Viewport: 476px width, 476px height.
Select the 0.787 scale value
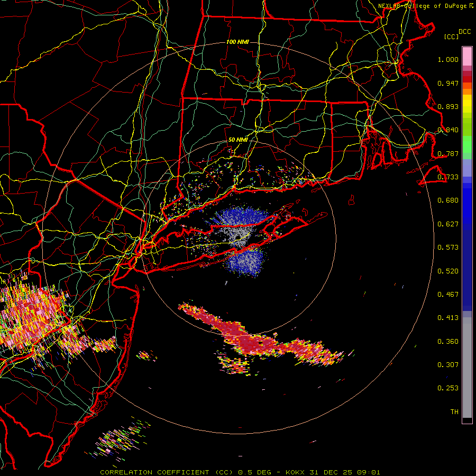click(448, 153)
